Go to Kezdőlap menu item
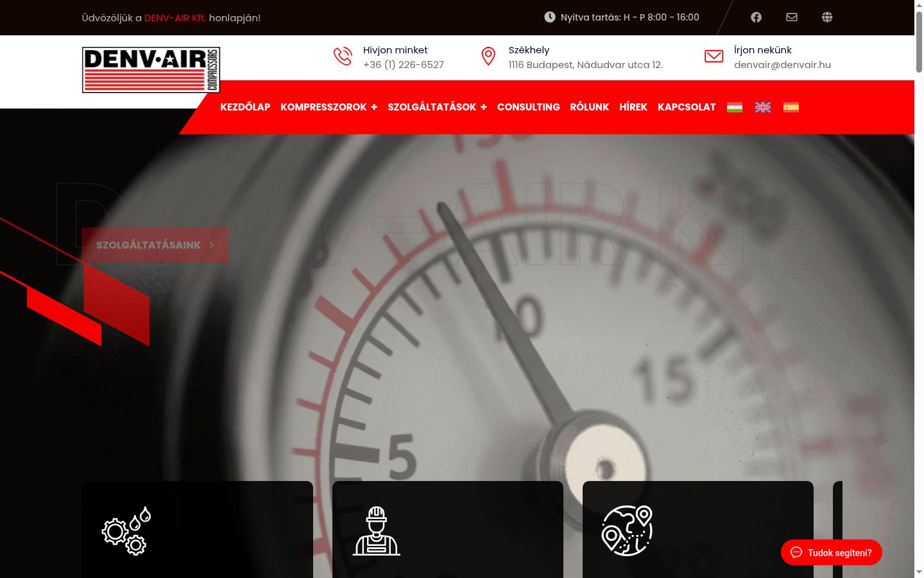The image size is (924, 578). [245, 107]
